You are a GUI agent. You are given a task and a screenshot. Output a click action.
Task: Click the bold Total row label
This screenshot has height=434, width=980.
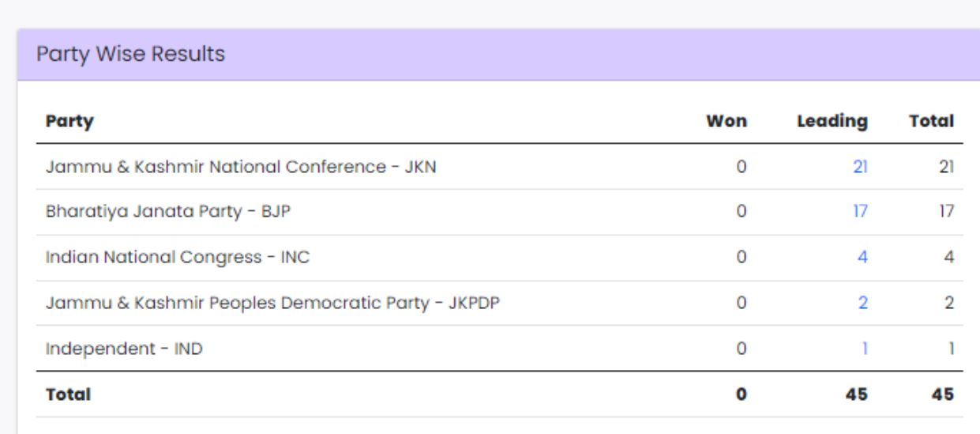(68, 394)
